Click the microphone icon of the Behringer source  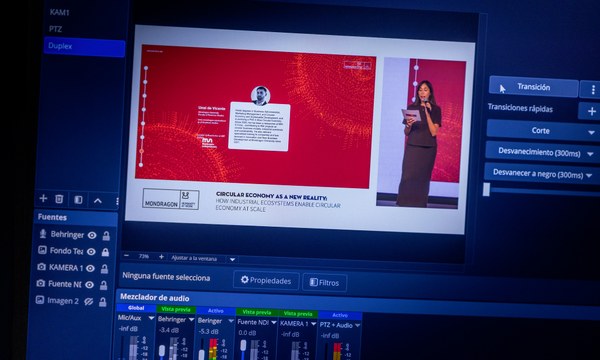(x=43, y=233)
